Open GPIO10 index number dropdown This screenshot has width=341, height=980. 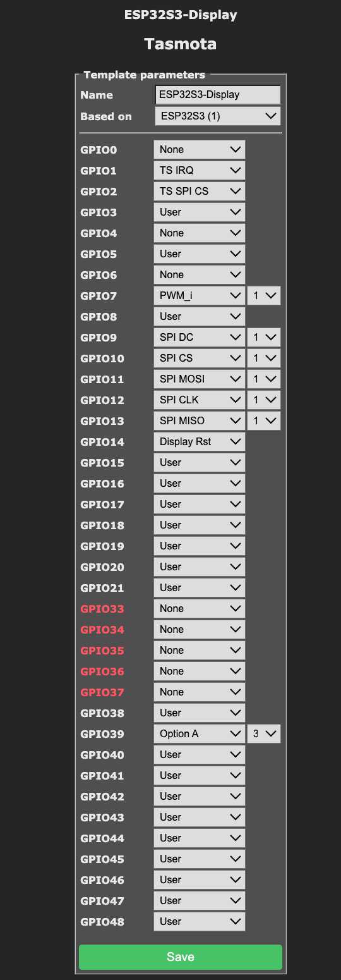click(x=264, y=358)
